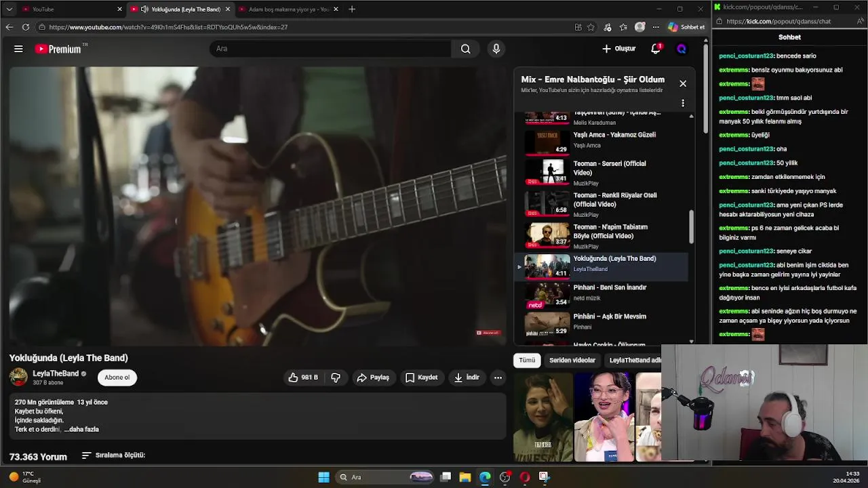Open LeylaTheBand channel name link

(56, 373)
